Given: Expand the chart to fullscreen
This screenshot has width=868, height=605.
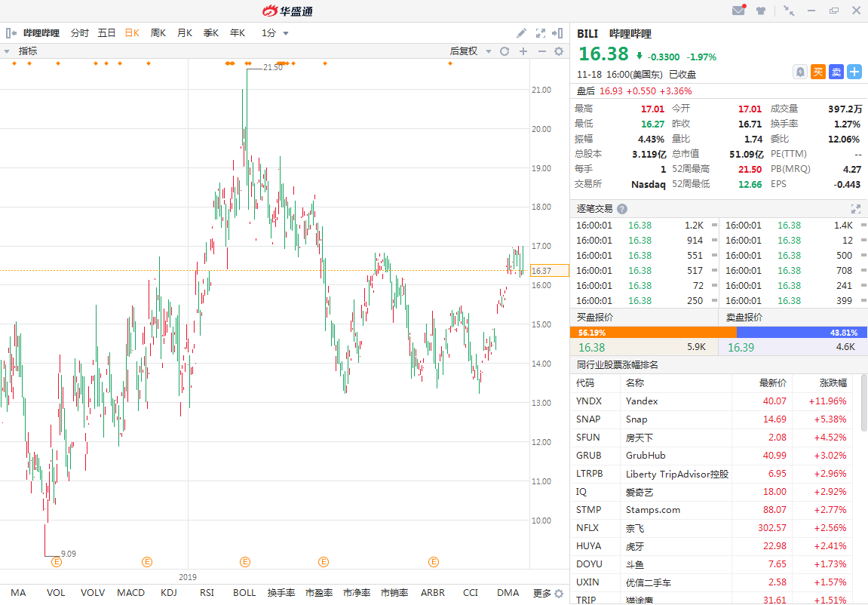Looking at the screenshot, I should tap(541, 33).
